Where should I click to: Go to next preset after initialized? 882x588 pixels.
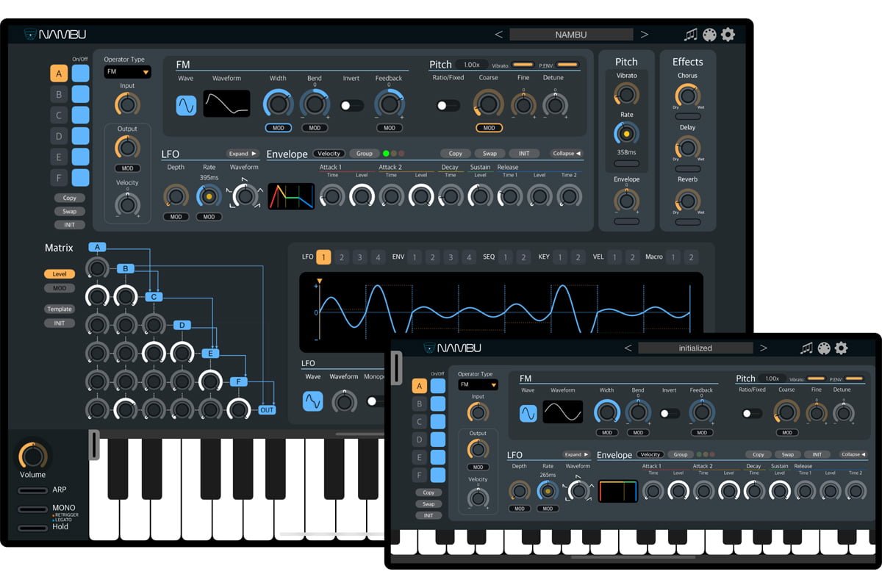(764, 348)
